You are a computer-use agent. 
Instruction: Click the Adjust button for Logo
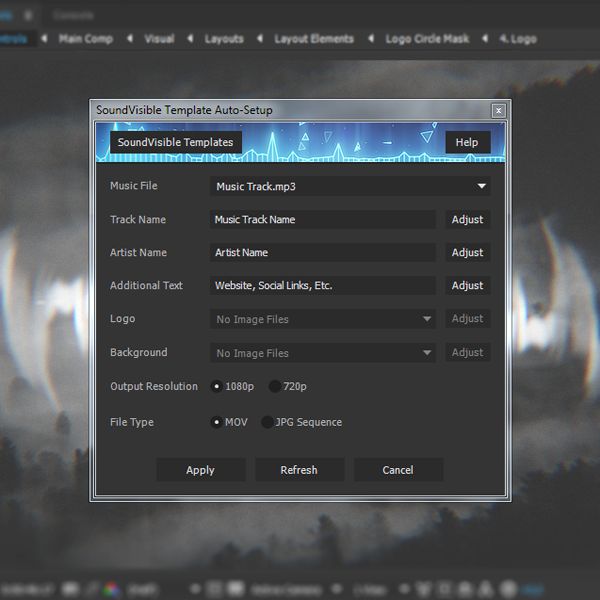tap(468, 319)
